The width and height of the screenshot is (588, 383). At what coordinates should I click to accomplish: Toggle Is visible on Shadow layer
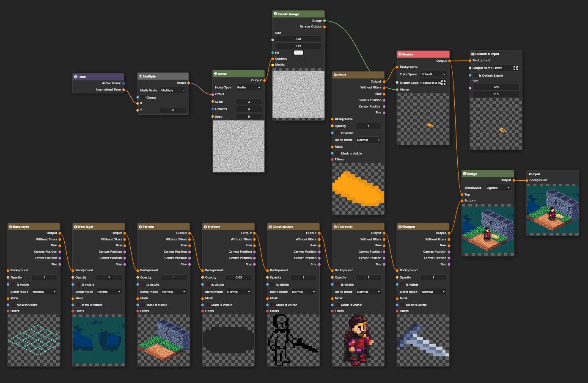click(x=208, y=285)
